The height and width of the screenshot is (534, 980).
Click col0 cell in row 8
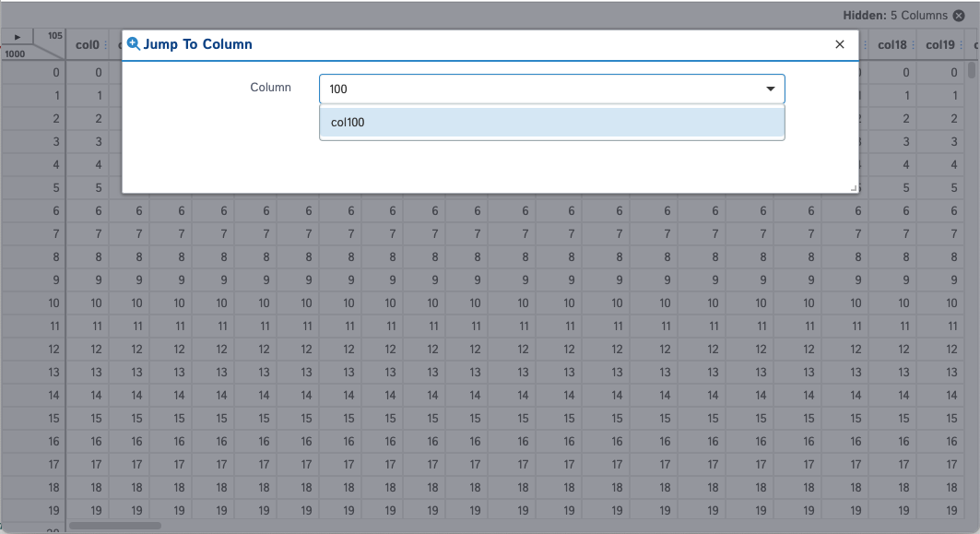89,257
